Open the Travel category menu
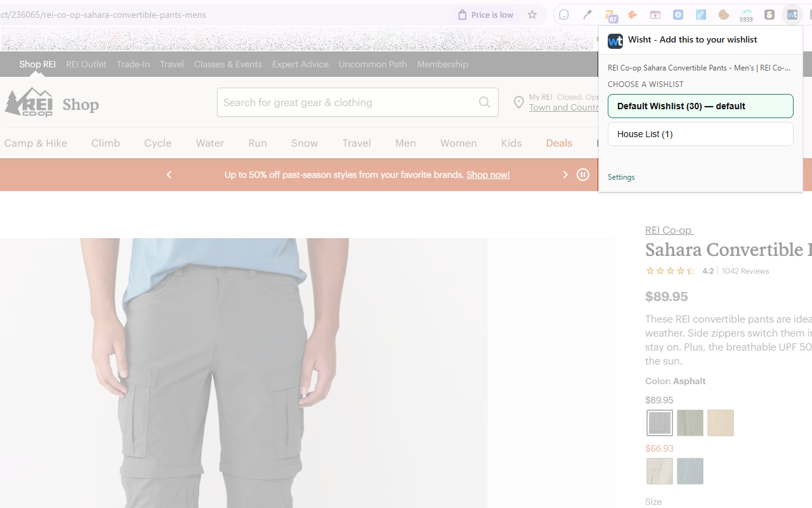Image resolution: width=812 pixels, height=508 pixels. (x=357, y=143)
